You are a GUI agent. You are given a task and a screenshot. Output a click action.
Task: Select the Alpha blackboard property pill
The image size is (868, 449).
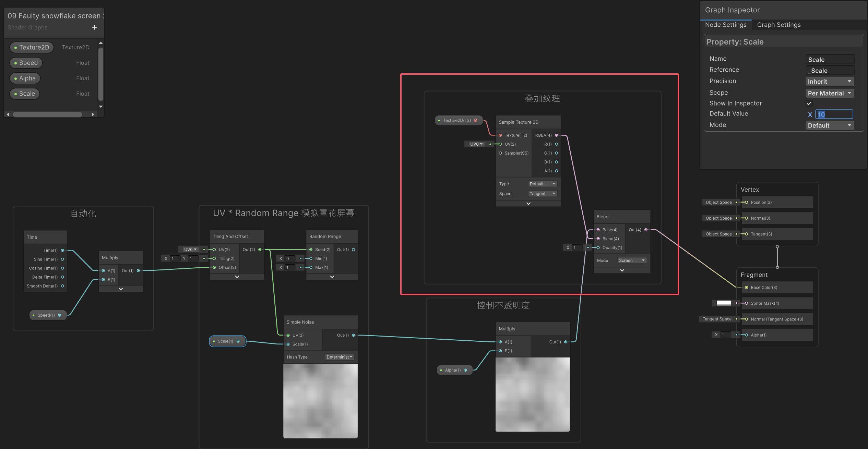pyautogui.click(x=25, y=78)
